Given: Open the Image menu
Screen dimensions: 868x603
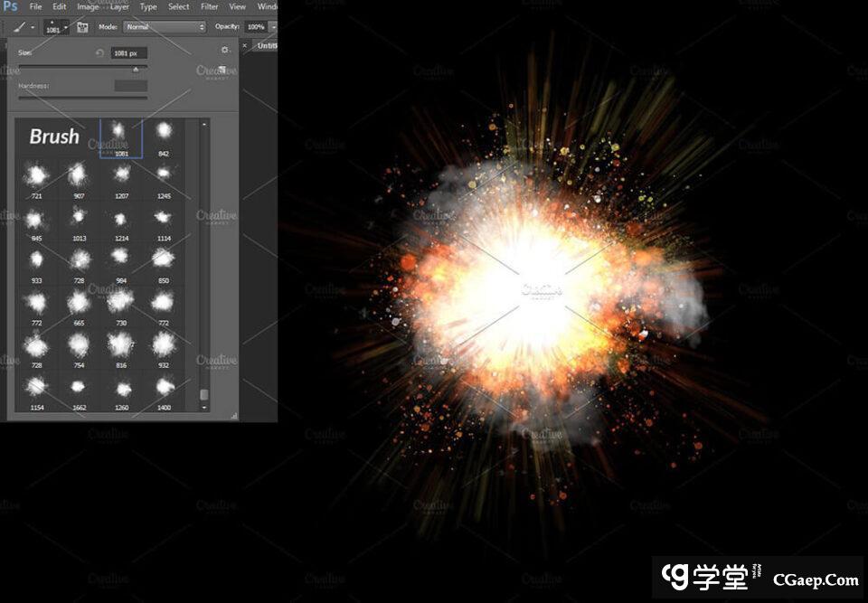Looking at the screenshot, I should 88,6.
